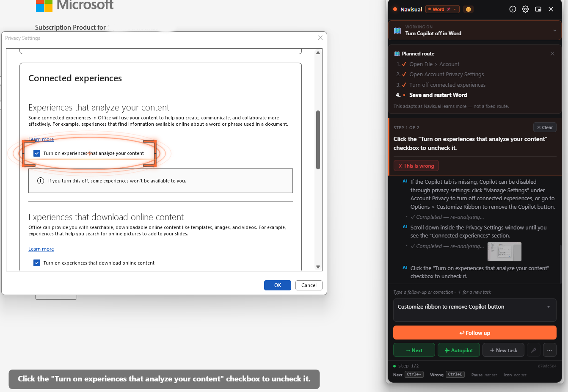Click the Navisual title text

411,9
